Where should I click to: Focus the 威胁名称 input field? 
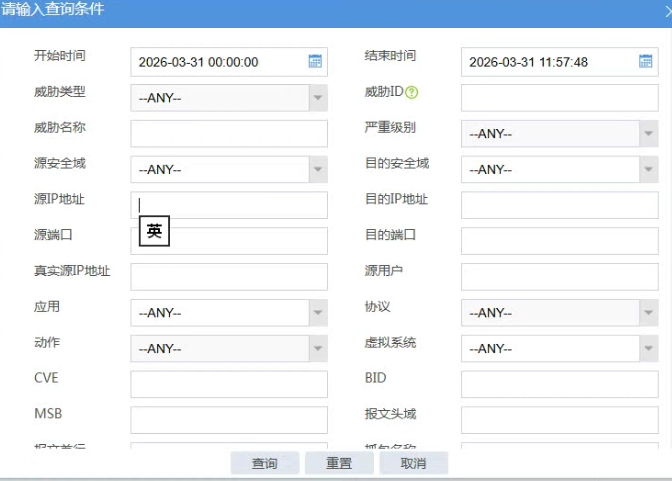pyautogui.click(x=228, y=134)
